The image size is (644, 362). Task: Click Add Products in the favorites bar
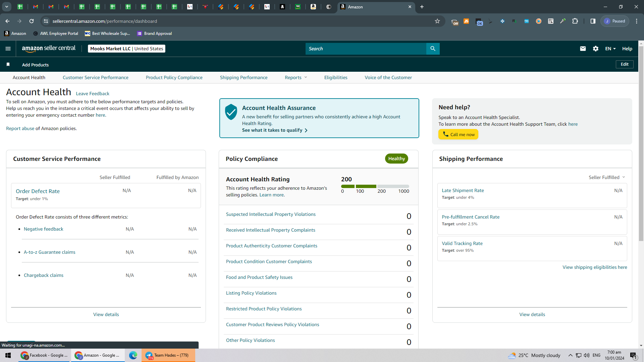click(x=35, y=65)
